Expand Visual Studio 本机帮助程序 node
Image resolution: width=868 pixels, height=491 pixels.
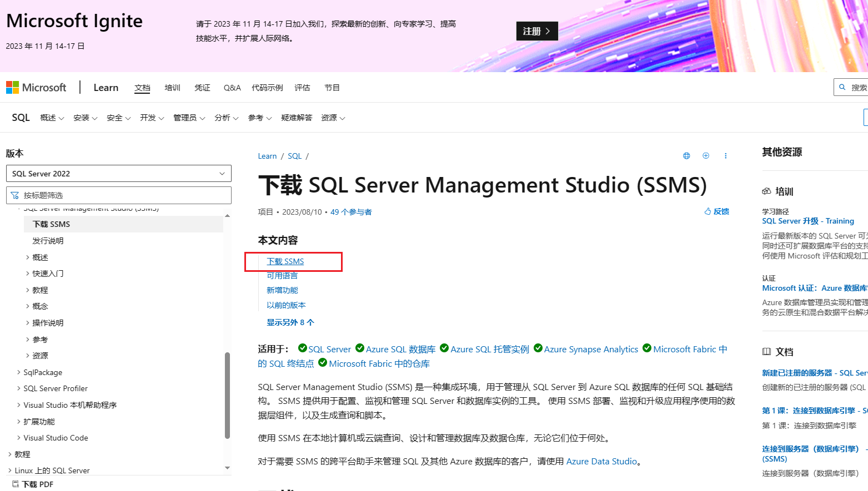point(19,405)
